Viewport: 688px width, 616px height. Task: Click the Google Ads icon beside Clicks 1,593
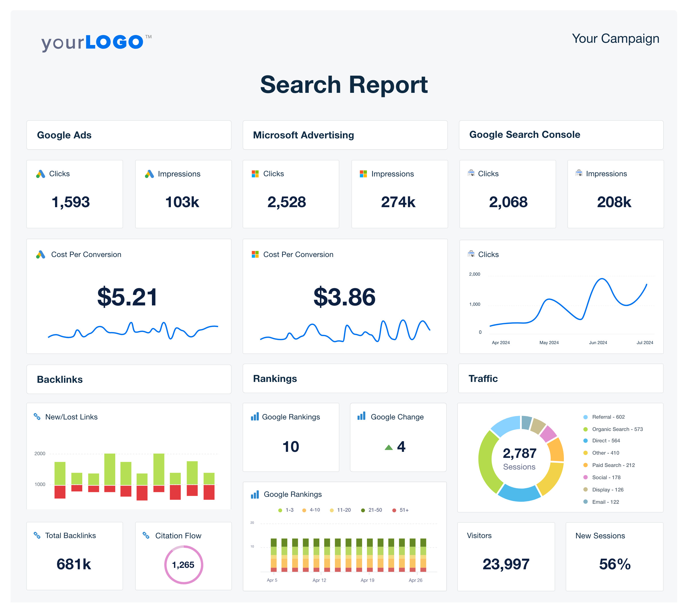pyautogui.click(x=41, y=174)
